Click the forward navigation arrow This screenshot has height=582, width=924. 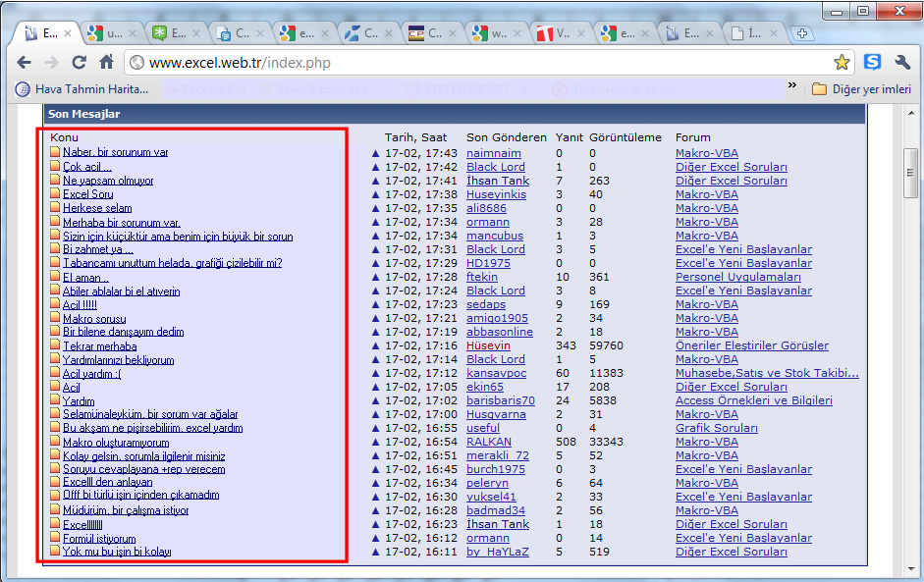point(52,63)
